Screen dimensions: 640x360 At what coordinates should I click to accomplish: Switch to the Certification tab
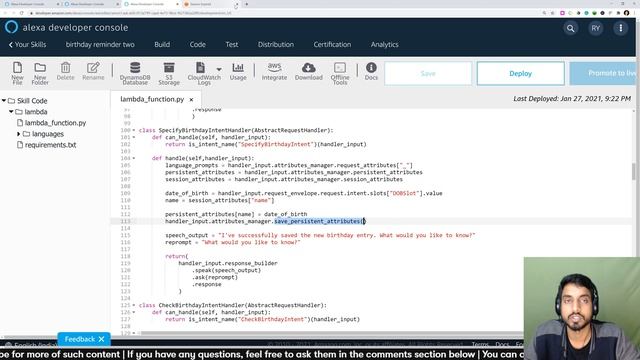pos(332,44)
